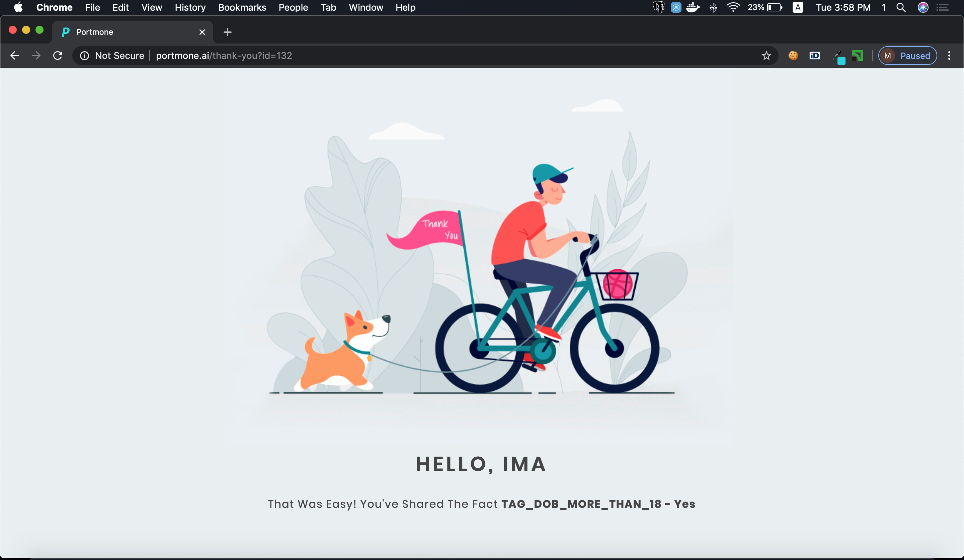Screen dimensions: 964x560
Task: Open the Chrome application menu
Action: [54, 7]
